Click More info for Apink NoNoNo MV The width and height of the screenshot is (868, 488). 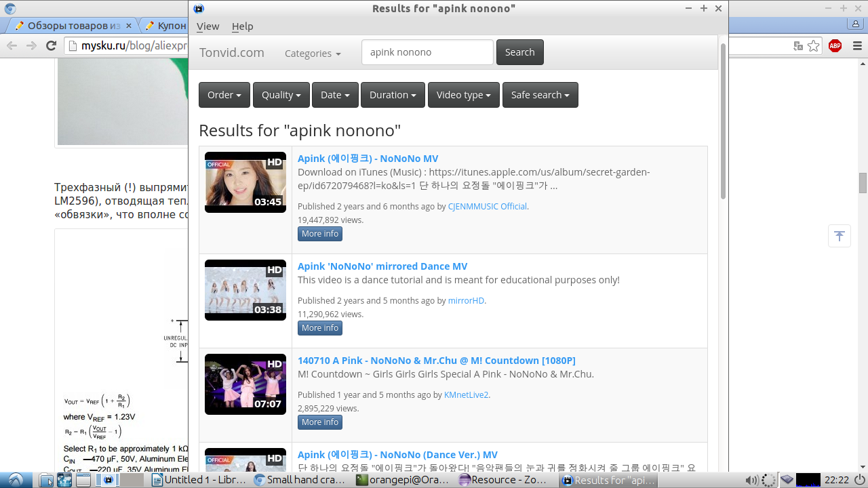point(320,234)
